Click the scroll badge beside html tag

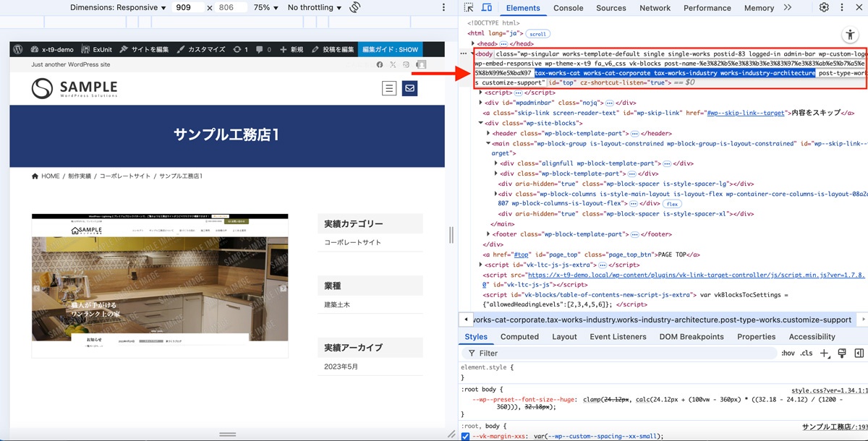[x=537, y=33]
